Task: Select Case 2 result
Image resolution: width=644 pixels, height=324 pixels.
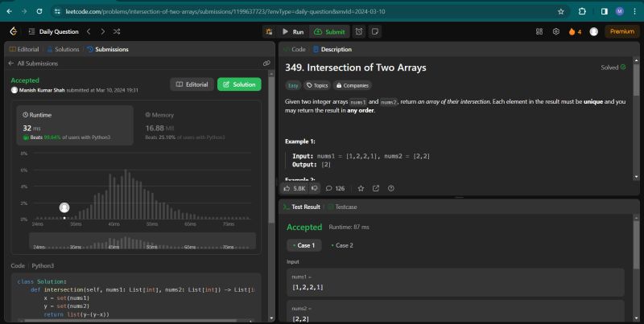Action: pyautogui.click(x=341, y=245)
